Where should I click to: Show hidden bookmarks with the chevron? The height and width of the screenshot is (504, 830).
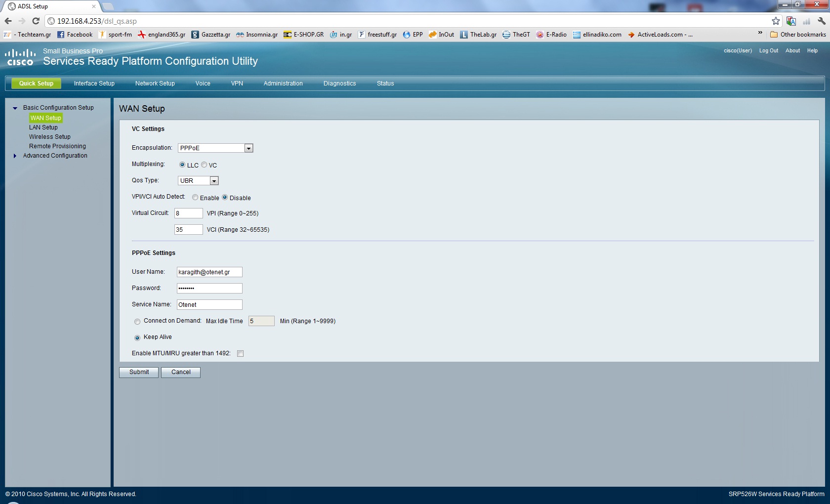(760, 33)
